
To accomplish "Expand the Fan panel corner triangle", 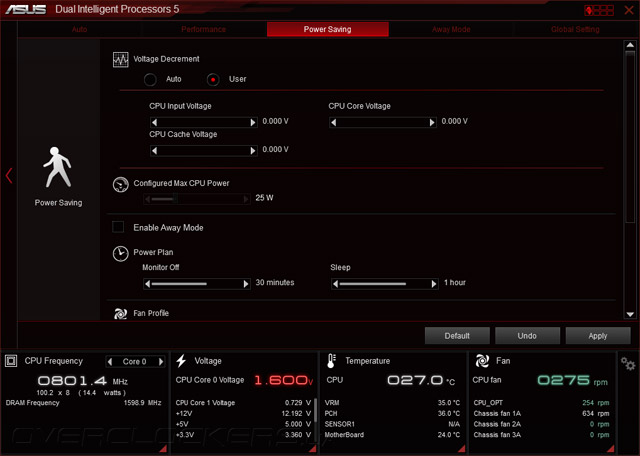I will 611,449.
